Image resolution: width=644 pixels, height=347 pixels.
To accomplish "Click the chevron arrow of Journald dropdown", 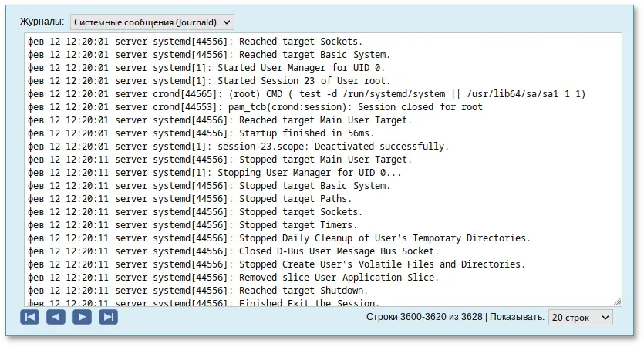I will click(x=227, y=22).
